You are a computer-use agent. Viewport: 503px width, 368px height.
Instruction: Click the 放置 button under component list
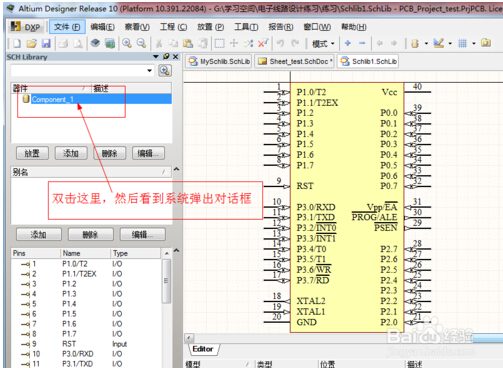(32, 153)
